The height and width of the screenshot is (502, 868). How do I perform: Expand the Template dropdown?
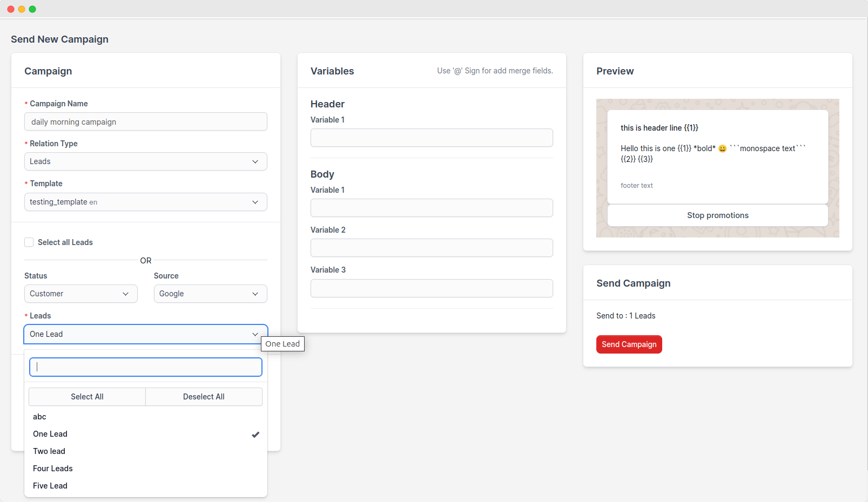145,202
